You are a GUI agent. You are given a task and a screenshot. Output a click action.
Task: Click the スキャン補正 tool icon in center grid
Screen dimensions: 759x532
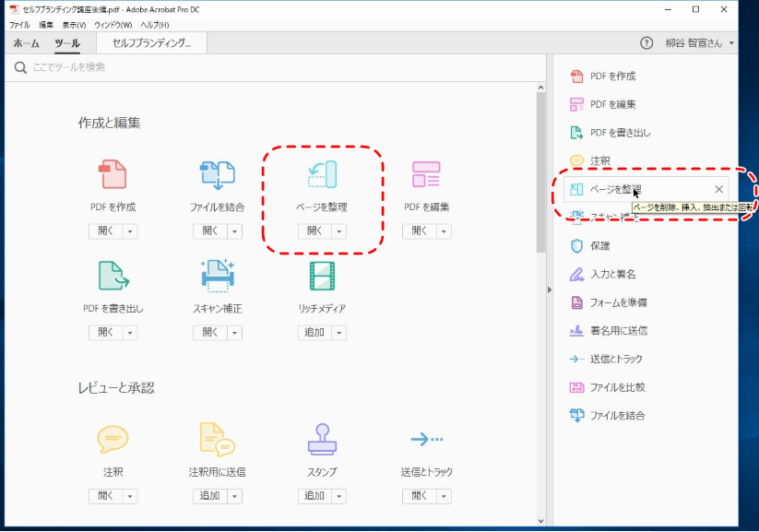[218, 276]
